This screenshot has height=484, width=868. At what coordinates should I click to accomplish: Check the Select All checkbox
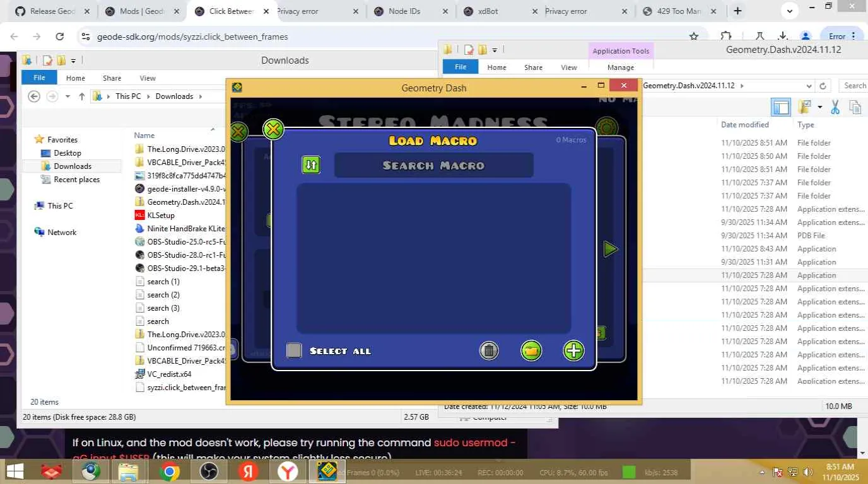(x=294, y=350)
